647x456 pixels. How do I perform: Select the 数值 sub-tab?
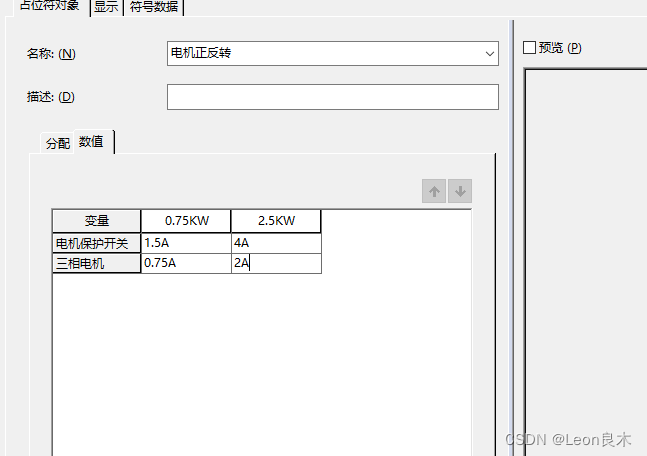92,142
